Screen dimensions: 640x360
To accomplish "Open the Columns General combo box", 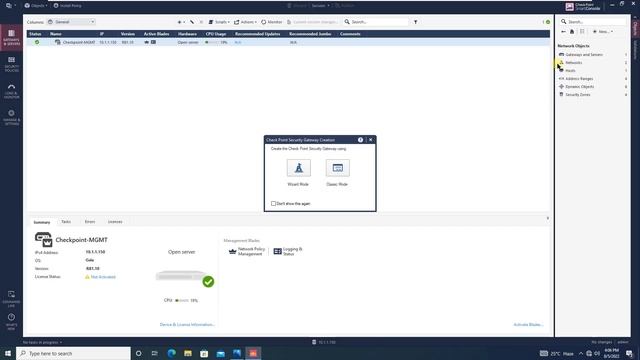I will click(x=71, y=22).
